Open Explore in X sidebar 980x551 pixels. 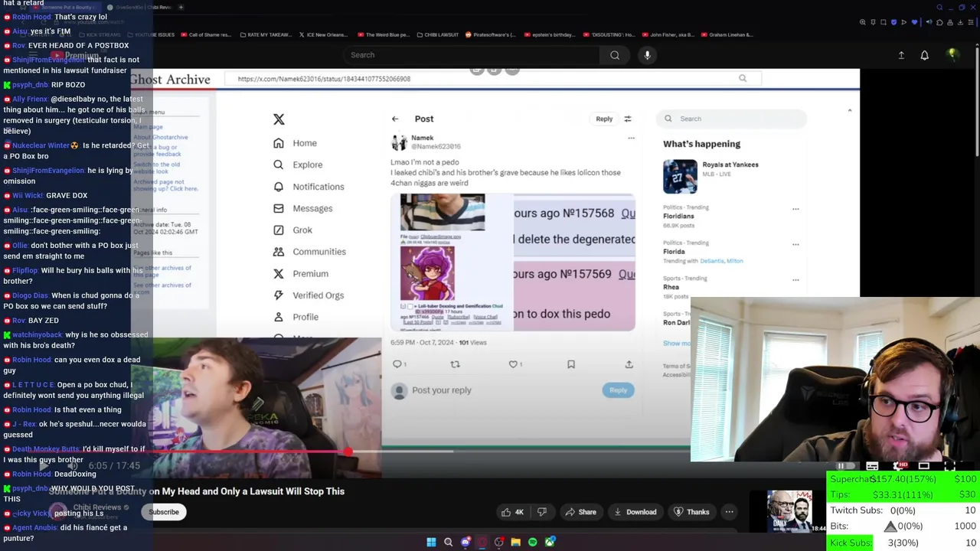point(299,165)
